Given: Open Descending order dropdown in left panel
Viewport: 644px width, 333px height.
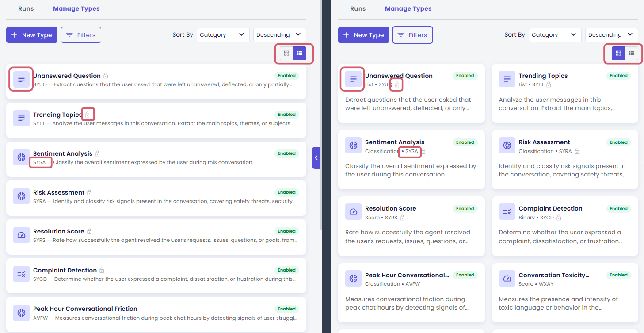Looking at the screenshot, I should coord(279,35).
